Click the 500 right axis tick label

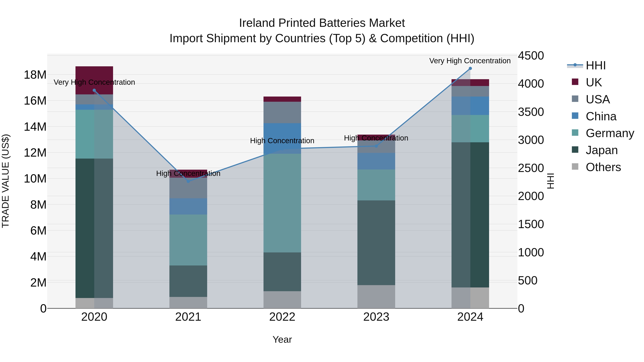[528, 280]
